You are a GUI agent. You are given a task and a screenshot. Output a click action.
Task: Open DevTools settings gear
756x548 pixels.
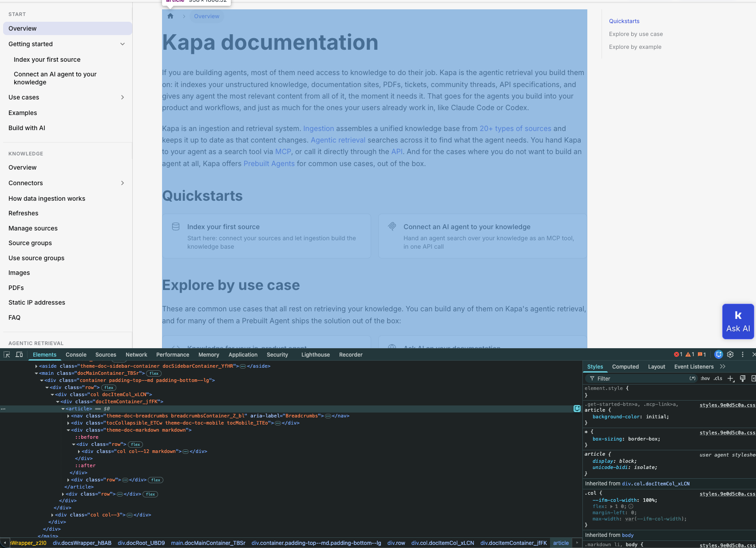point(730,354)
